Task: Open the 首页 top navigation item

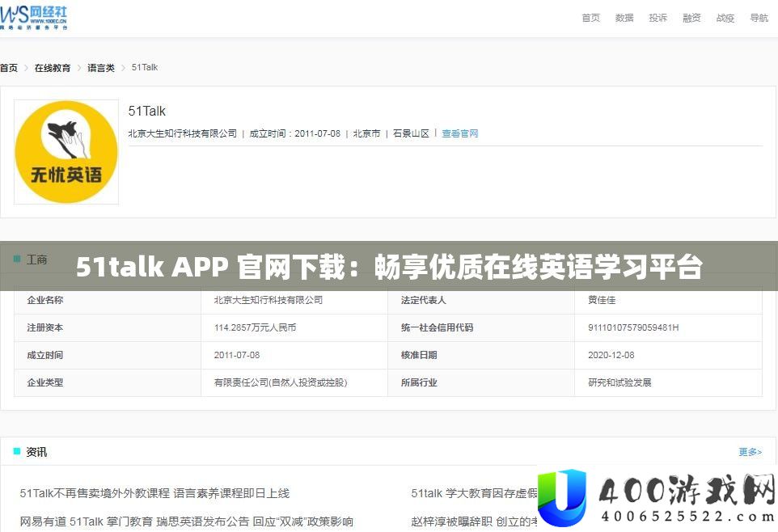Action: click(x=591, y=18)
